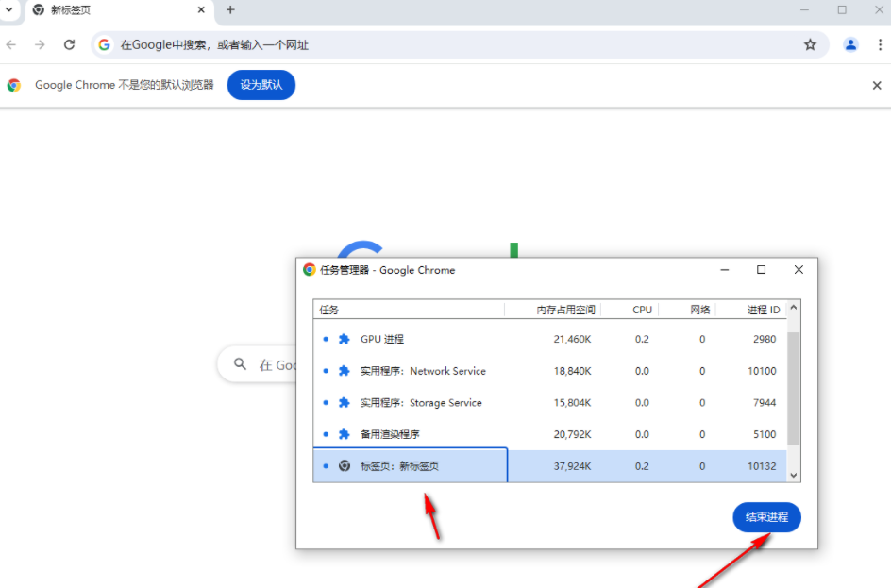This screenshot has height=588, width=891.
Task: Open a new tab with plus button
Action: click(230, 9)
